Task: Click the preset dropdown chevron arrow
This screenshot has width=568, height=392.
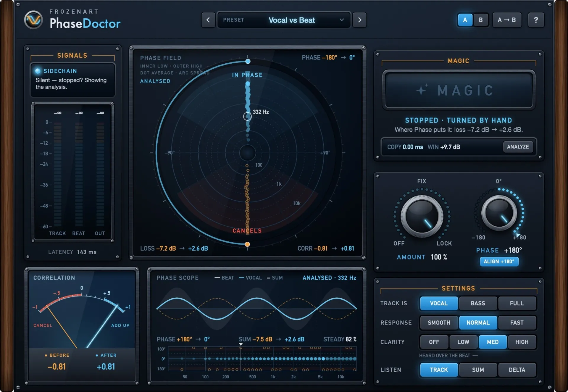Action: pos(342,20)
